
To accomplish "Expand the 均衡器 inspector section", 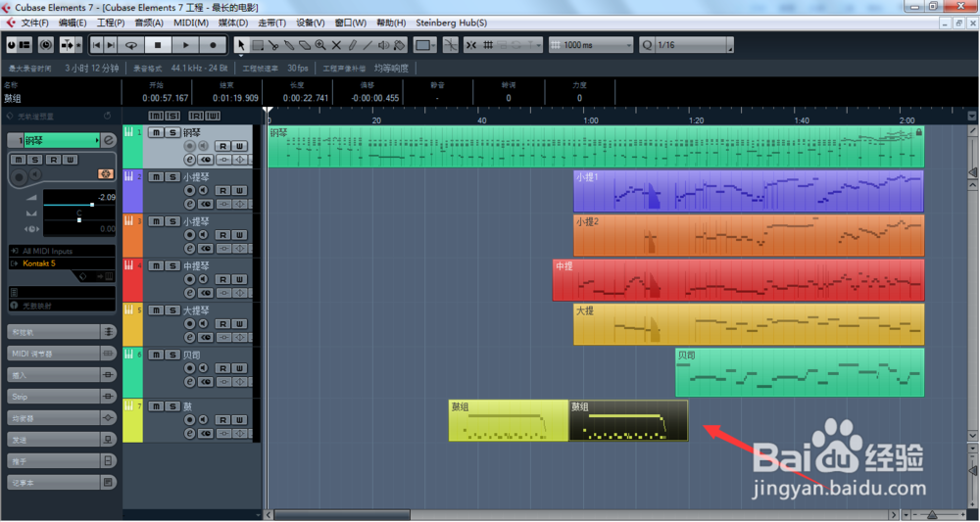I will pos(61,418).
